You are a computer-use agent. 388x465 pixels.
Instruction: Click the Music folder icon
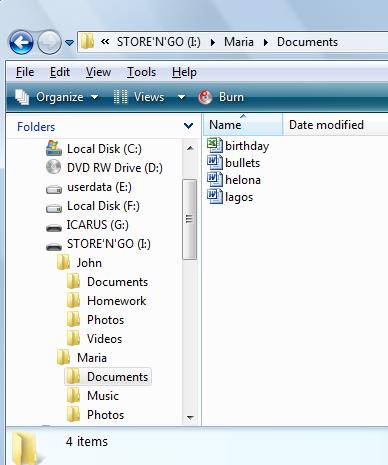(x=73, y=395)
